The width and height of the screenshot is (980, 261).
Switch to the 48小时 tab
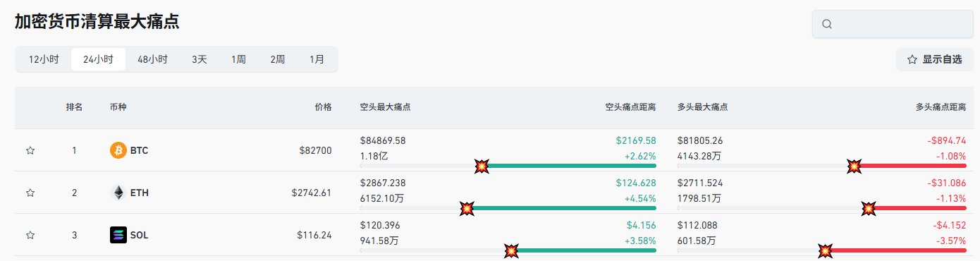click(x=152, y=59)
